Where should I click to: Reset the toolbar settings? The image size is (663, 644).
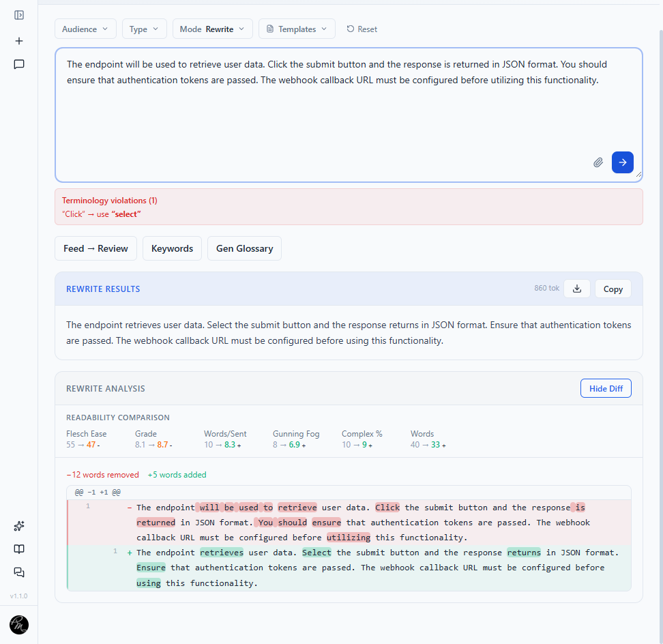click(362, 29)
